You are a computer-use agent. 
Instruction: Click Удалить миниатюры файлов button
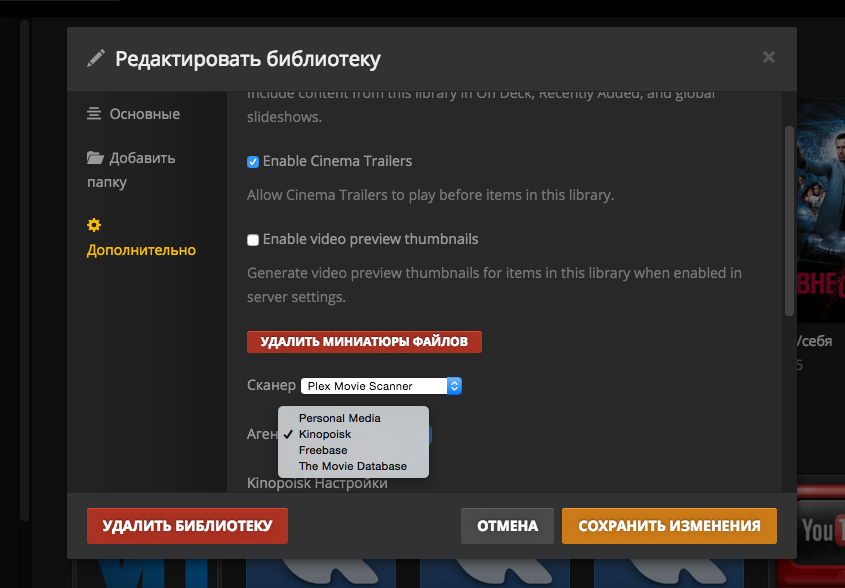[x=364, y=342]
